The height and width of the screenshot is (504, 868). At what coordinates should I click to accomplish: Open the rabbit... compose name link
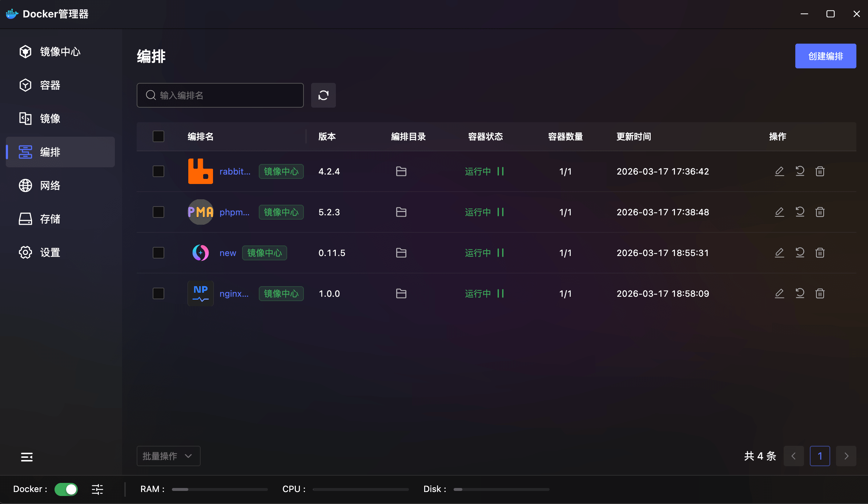click(235, 171)
